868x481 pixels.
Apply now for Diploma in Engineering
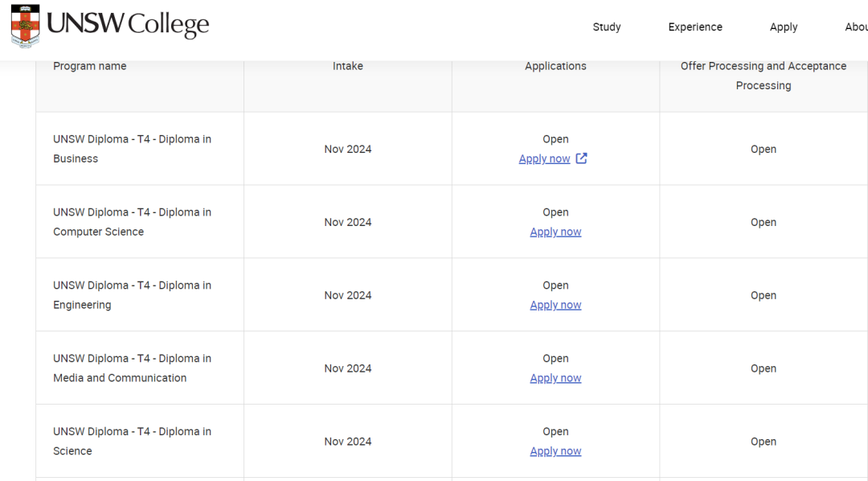pos(555,306)
